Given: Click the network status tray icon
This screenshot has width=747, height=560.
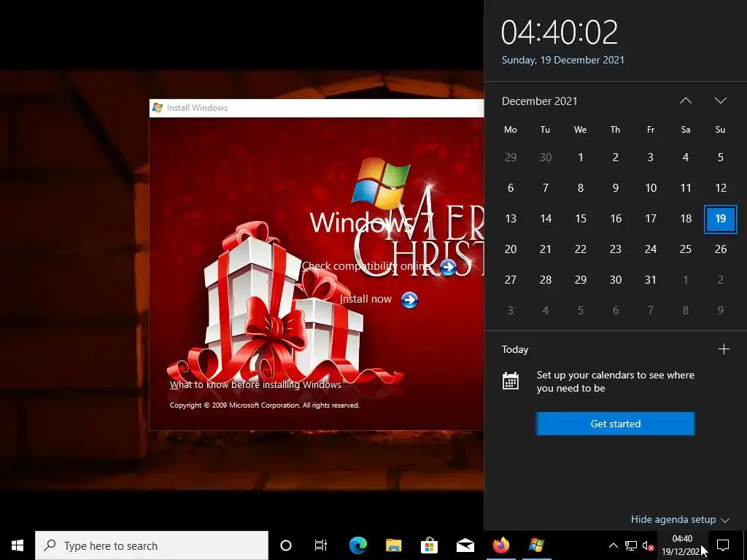Looking at the screenshot, I should 631,545.
